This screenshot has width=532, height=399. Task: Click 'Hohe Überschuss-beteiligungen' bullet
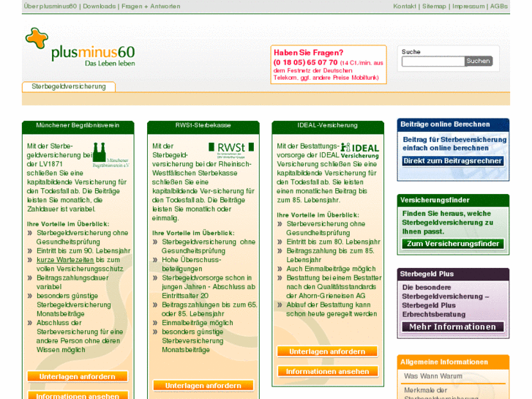point(191,264)
